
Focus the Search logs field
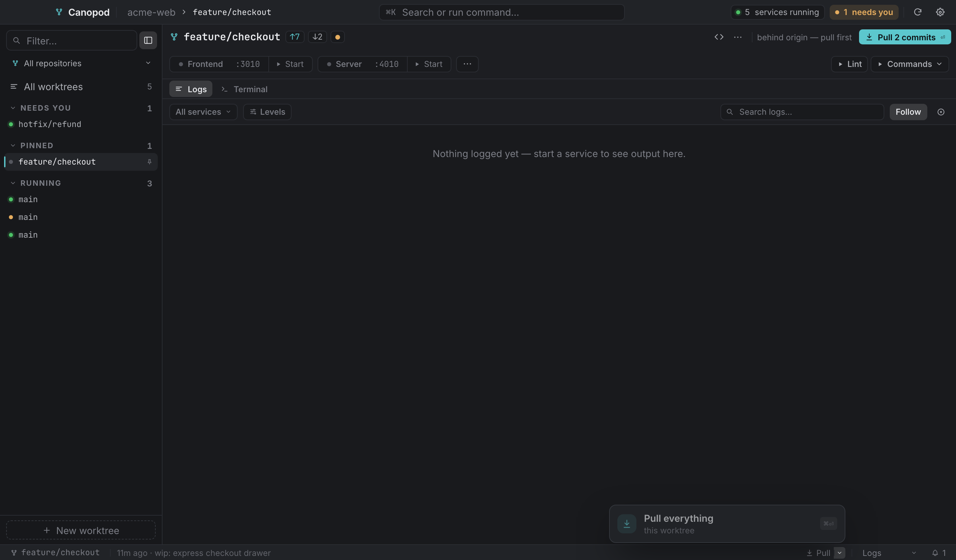tap(802, 112)
